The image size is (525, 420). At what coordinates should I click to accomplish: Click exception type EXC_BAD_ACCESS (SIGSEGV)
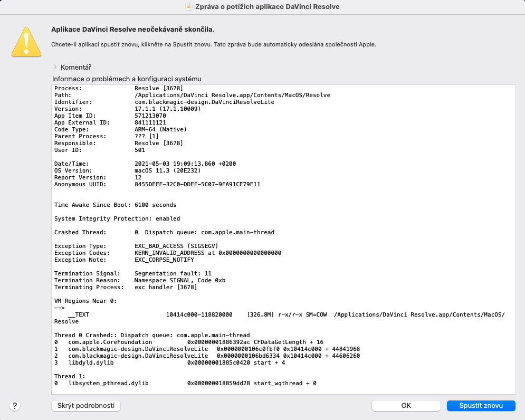coord(176,246)
